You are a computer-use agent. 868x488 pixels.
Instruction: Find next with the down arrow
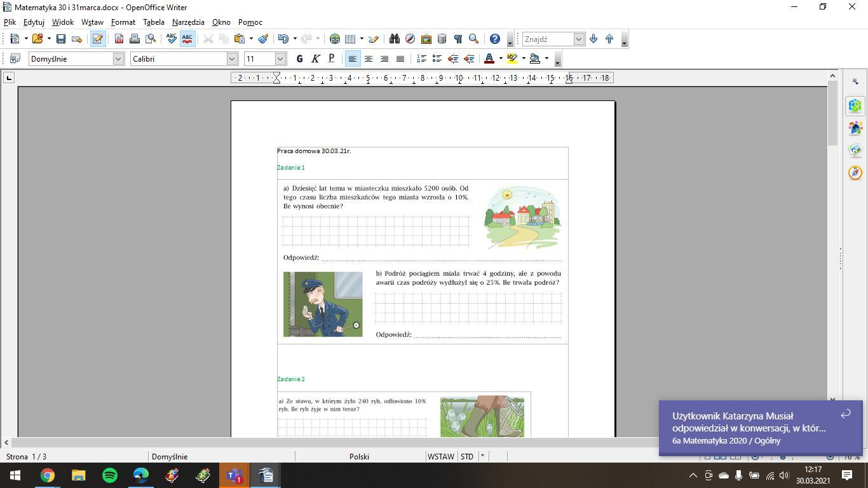pos(593,39)
